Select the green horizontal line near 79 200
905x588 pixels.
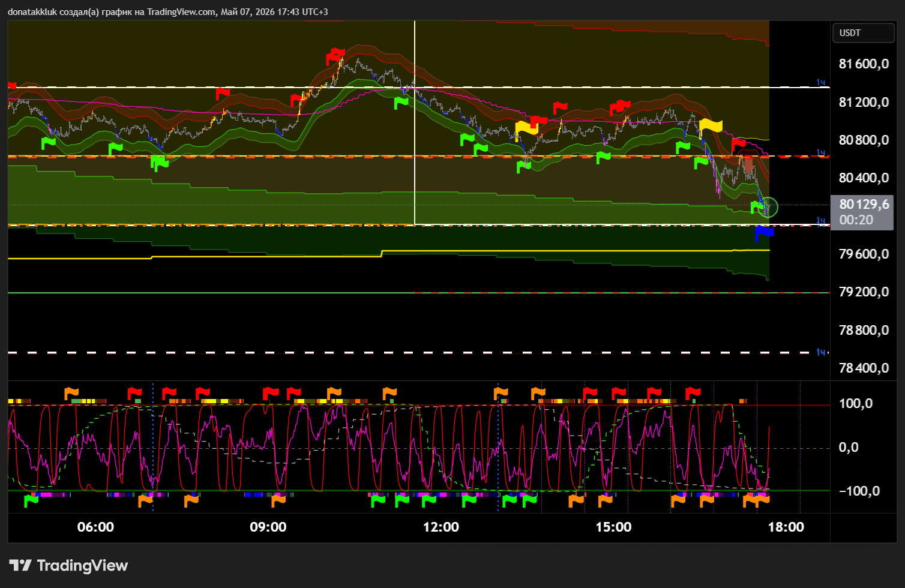(x=418, y=293)
